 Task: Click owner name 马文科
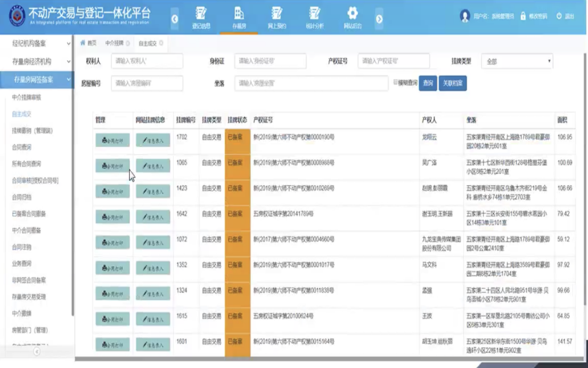point(429,265)
